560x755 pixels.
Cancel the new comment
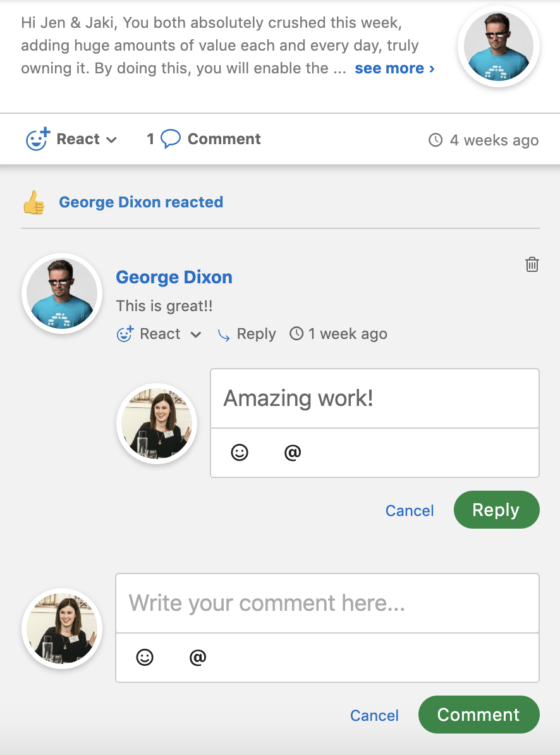click(x=374, y=716)
